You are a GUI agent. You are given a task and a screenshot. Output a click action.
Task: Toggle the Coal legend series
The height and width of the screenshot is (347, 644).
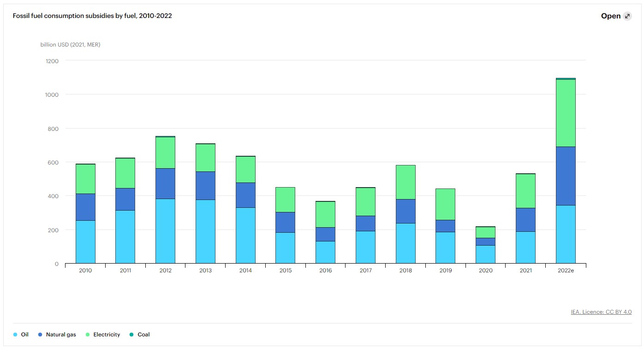[143, 335]
